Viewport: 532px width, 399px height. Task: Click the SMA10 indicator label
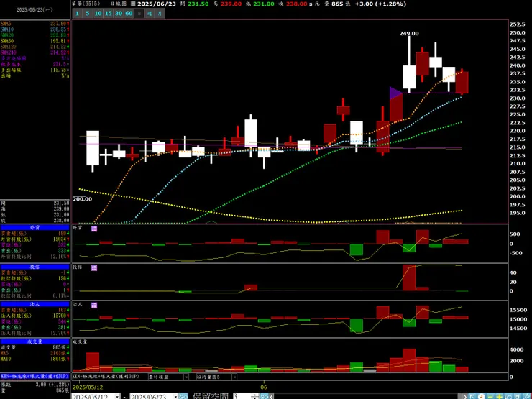pyautogui.click(x=6, y=29)
